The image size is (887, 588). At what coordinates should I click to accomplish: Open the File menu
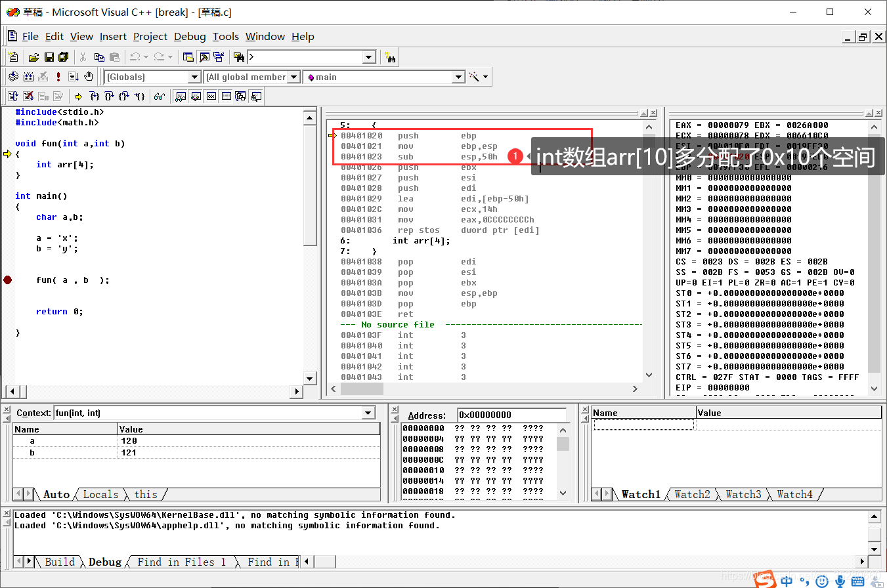[x=30, y=37]
